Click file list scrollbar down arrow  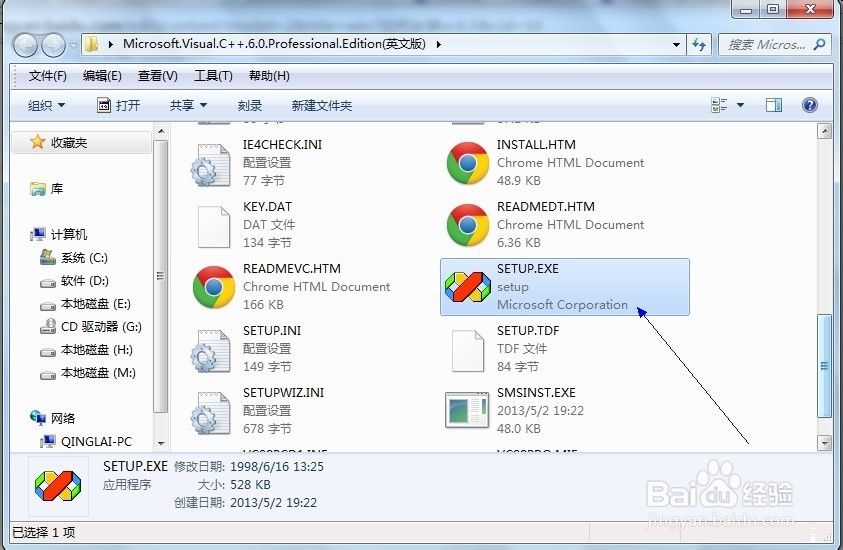click(x=824, y=442)
